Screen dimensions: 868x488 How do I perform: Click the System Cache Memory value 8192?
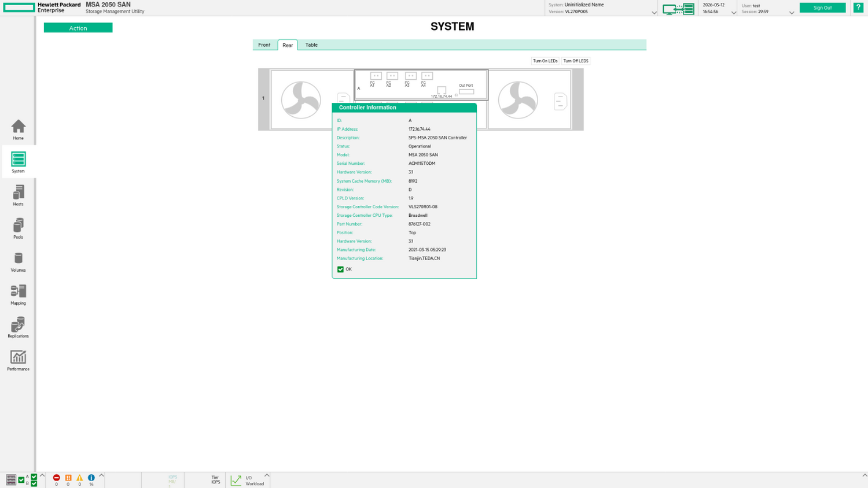tap(413, 181)
